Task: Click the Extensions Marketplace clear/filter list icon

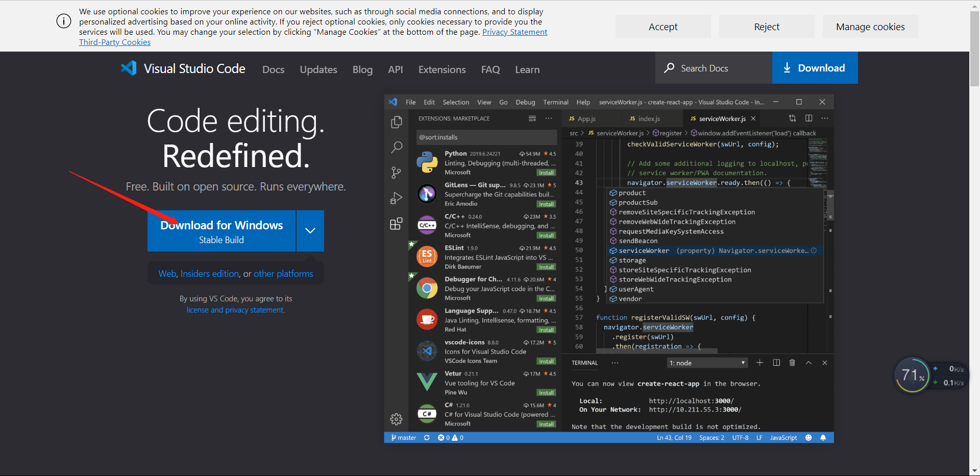Action: [x=532, y=118]
